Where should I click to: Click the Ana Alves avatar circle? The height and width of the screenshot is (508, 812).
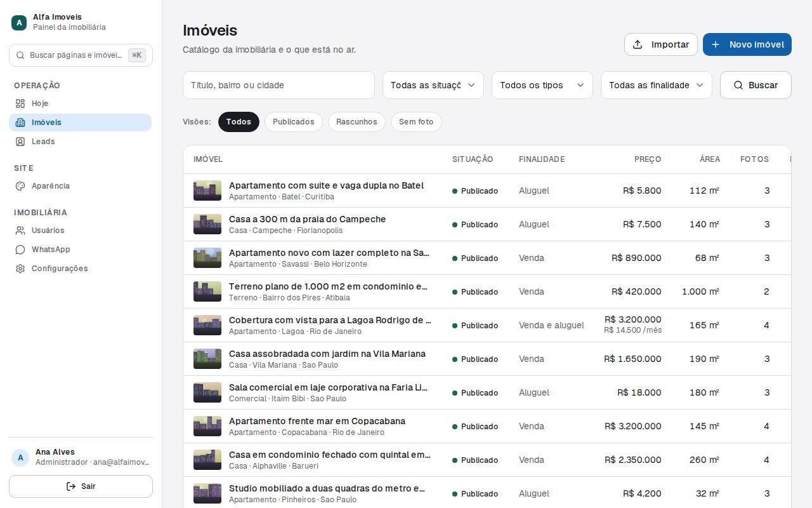coord(20,457)
